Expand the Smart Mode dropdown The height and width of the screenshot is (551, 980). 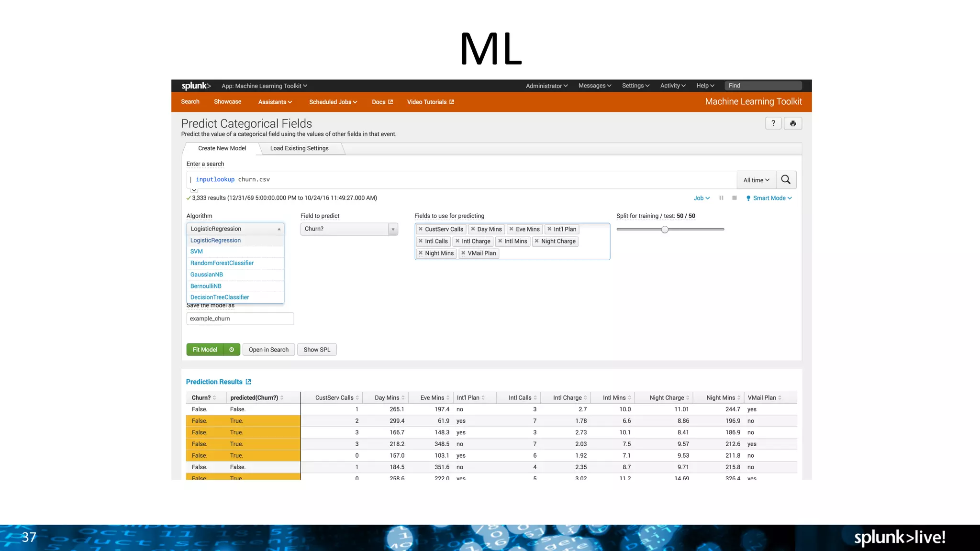(769, 198)
